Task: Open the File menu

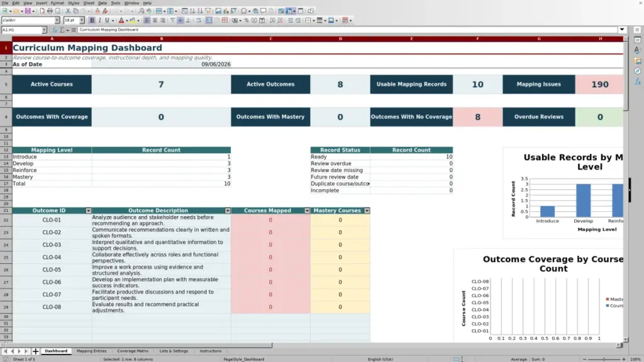Action: [x=5, y=3]
